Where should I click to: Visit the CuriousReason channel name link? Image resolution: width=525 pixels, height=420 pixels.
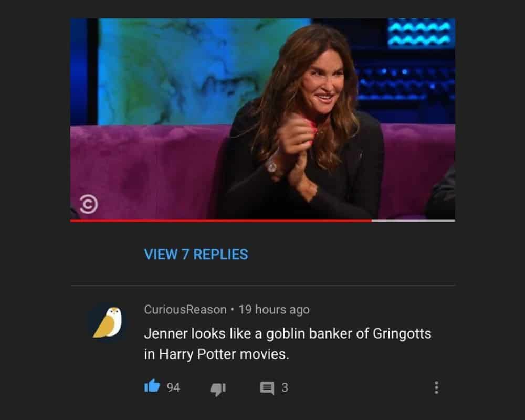tap(185, 309)
